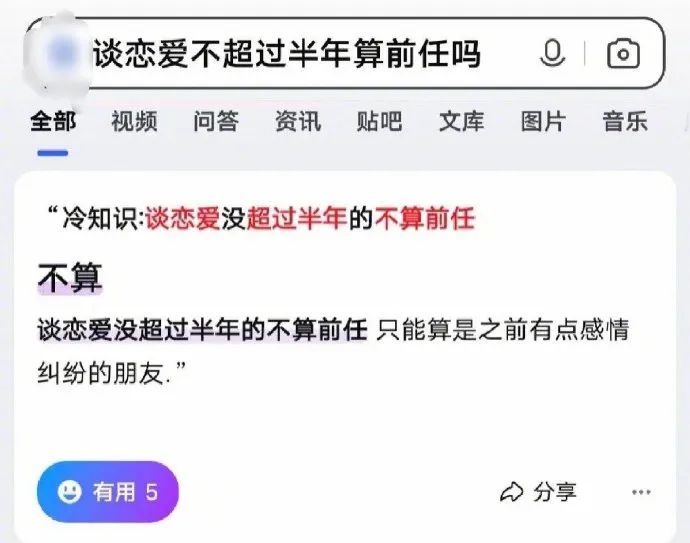Click the answer paragraph about 感情纠纷的朋友
This screenshot has width=690, height=543.
[x=333, y=352]
